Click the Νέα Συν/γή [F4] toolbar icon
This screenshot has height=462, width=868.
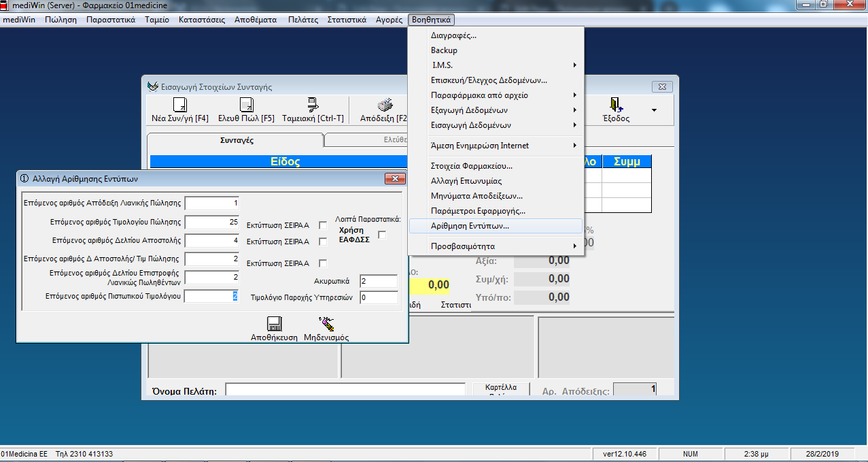click(179, 105)
